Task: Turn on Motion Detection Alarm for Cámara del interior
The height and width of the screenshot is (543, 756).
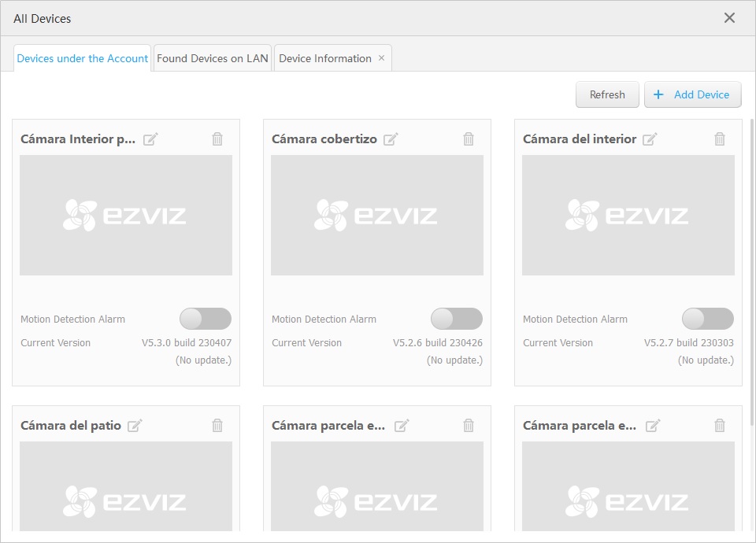Action: point(708,319)
